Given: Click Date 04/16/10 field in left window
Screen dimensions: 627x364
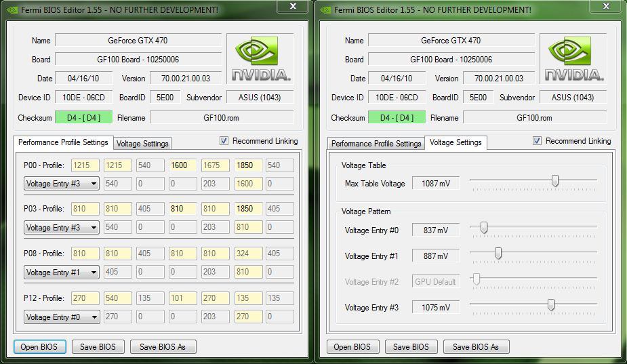Looking at the screenshot, I should (x=83, y=79).
